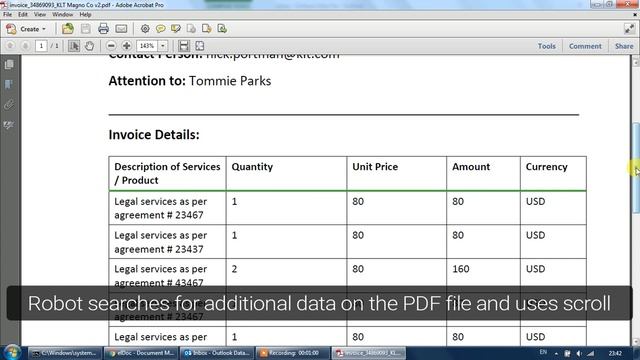Switch to Inbox Outlook taskbar window
The image size is (640, 360).
[x=216, y=353]
